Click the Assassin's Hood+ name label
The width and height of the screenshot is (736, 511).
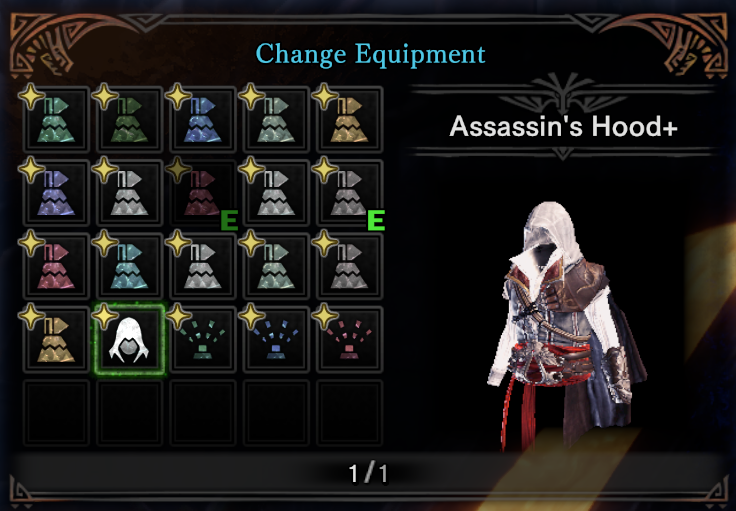[x=563, y=126]
